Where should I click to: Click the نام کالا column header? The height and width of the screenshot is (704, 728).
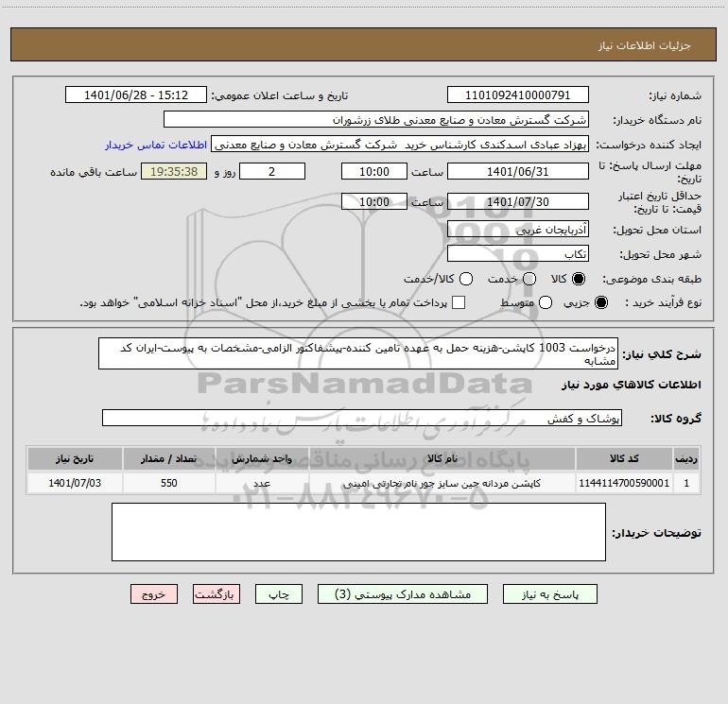click(x=442, y=458)
